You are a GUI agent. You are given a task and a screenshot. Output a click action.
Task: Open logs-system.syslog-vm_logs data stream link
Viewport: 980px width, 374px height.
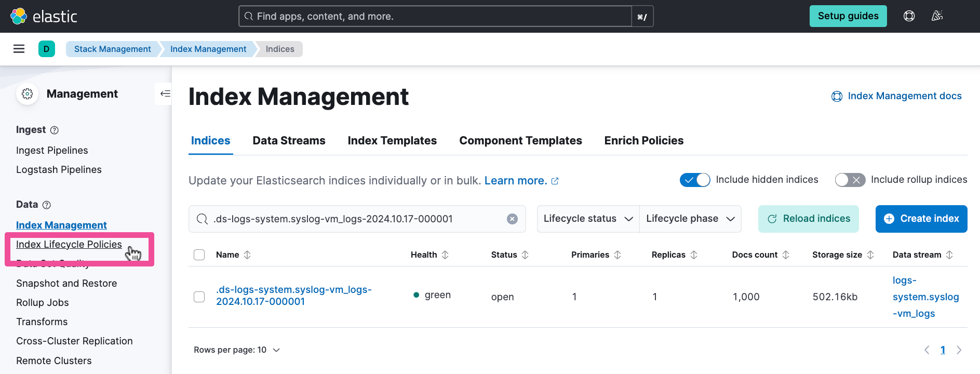[925, 297]
